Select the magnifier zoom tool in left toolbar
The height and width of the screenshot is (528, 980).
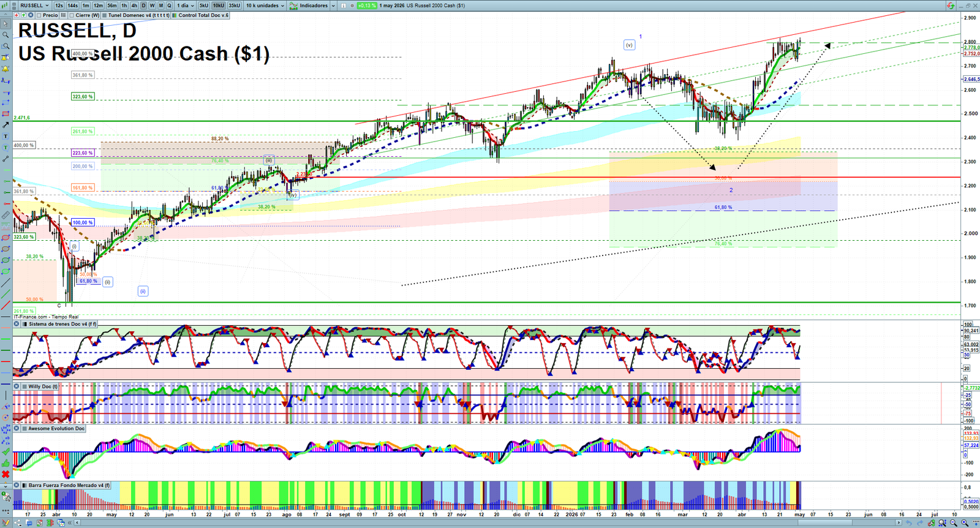coord(6,35)
